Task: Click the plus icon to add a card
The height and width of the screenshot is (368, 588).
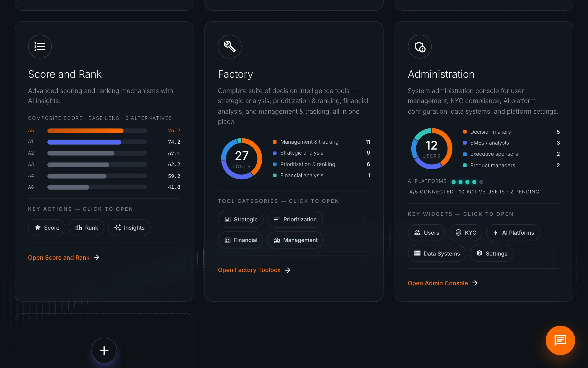Action: pyautogui.click(x=104, y=350)
